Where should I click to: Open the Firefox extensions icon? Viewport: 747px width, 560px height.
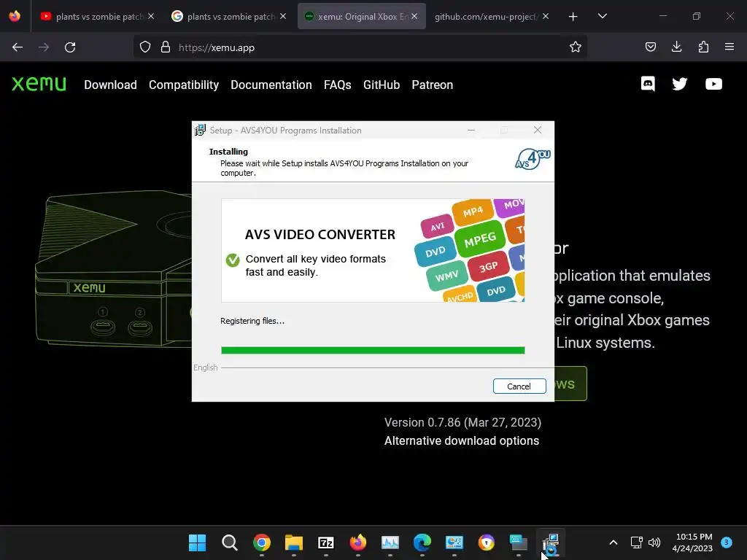703,47
